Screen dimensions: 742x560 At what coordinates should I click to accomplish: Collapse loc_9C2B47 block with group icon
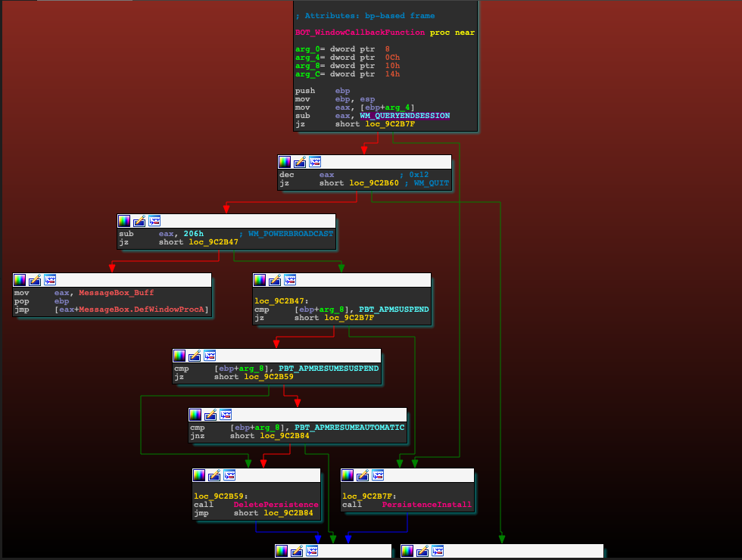(x=290, y=280)
